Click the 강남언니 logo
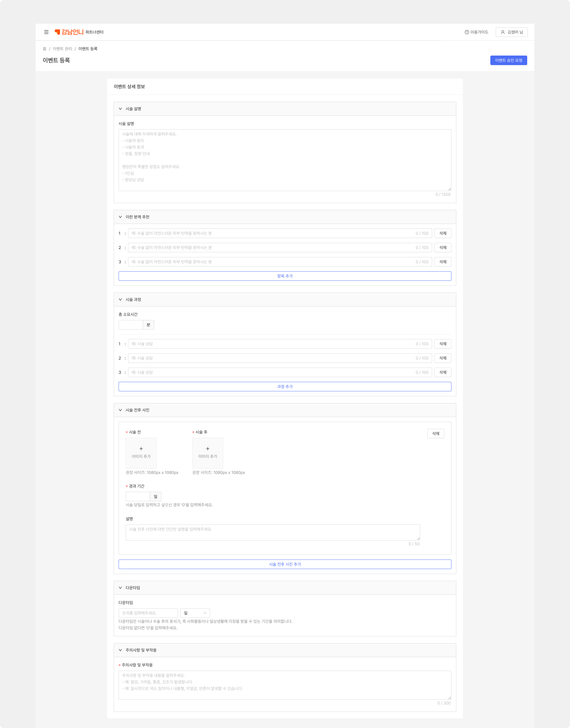The image size is (570, 728). click(69, 32)
